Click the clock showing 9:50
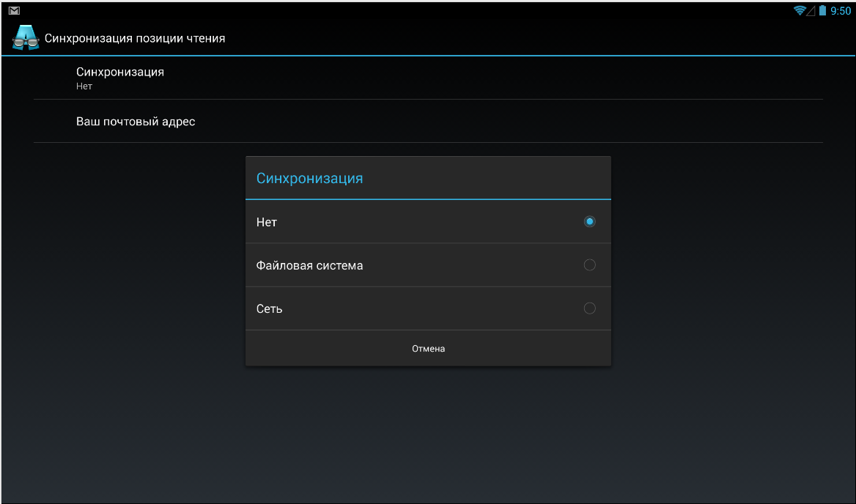856x504 pixels. 840,11
